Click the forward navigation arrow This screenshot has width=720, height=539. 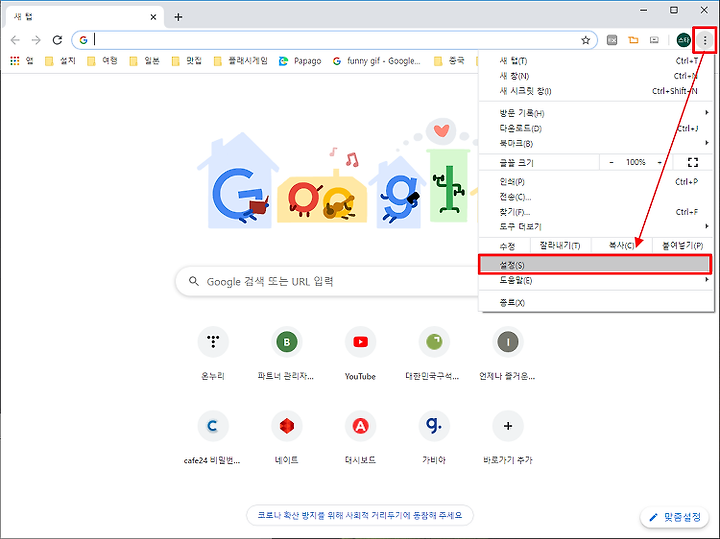[x=36, y=40]
